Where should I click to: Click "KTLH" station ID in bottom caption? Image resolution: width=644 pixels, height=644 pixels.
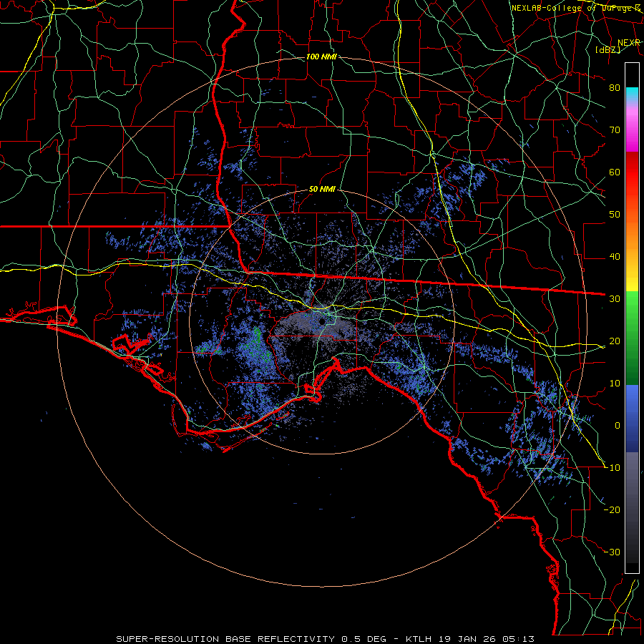click(418, 639)
